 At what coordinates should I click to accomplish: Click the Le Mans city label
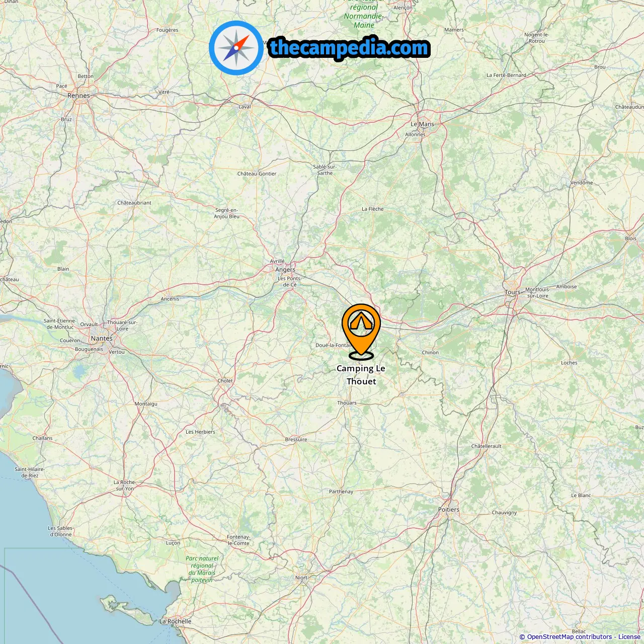pos(422,124)
